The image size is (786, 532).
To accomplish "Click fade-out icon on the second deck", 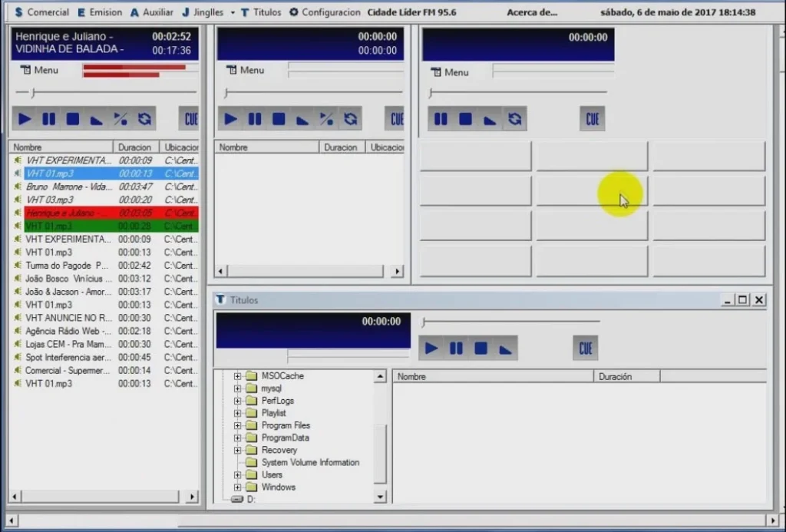I will tap(302, 119).
